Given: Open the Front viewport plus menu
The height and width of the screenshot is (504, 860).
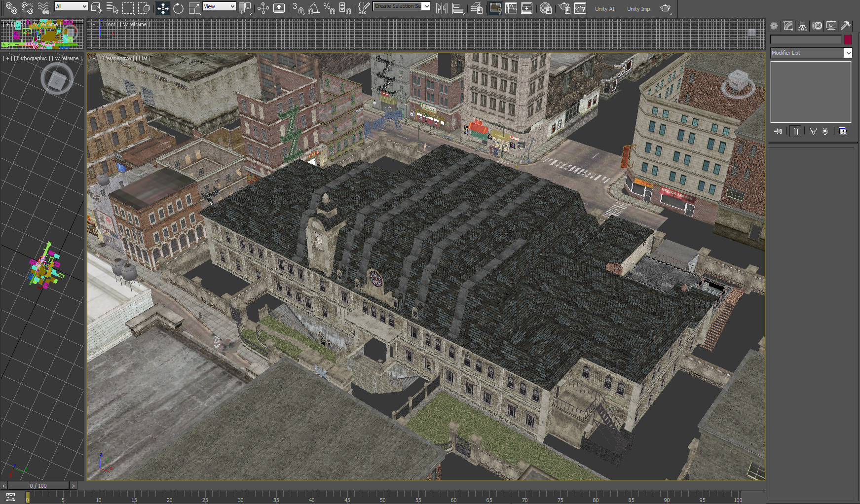Looking at the screenshot, I should (x=92, y=24).
